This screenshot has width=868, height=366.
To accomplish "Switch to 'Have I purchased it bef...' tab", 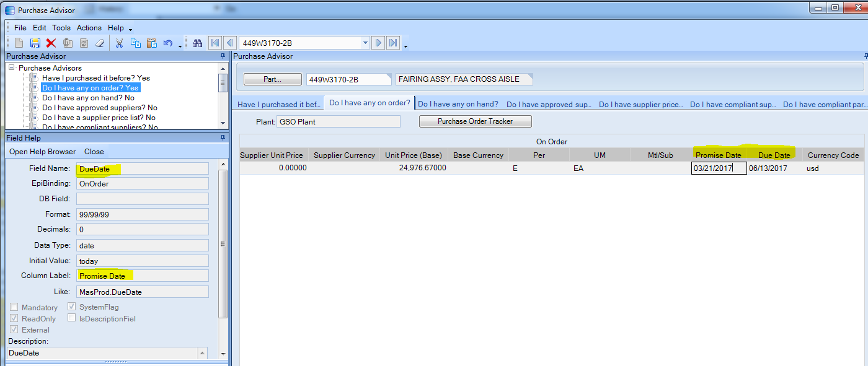I will tap(278, 105).
